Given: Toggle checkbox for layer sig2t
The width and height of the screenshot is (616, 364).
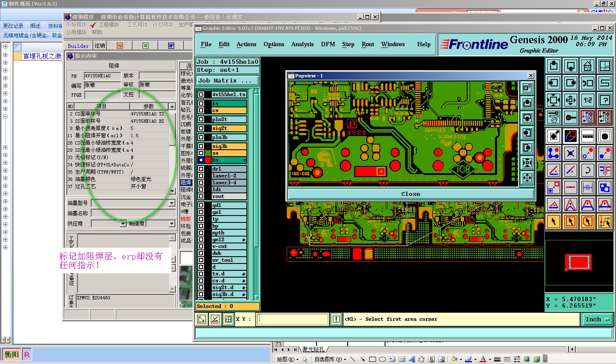Looking at the screenshot, I should tap(201, 128).
